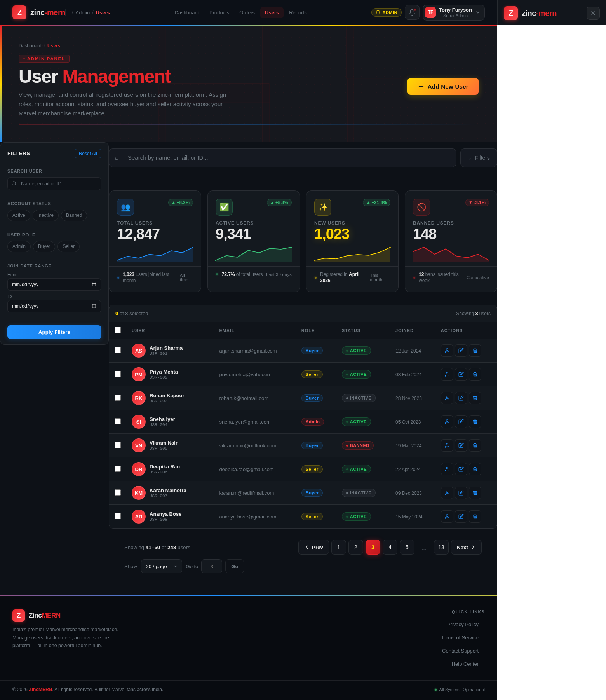Edit Arjun Sharma's record
The image size is (606, 700).
pos(461,351)
